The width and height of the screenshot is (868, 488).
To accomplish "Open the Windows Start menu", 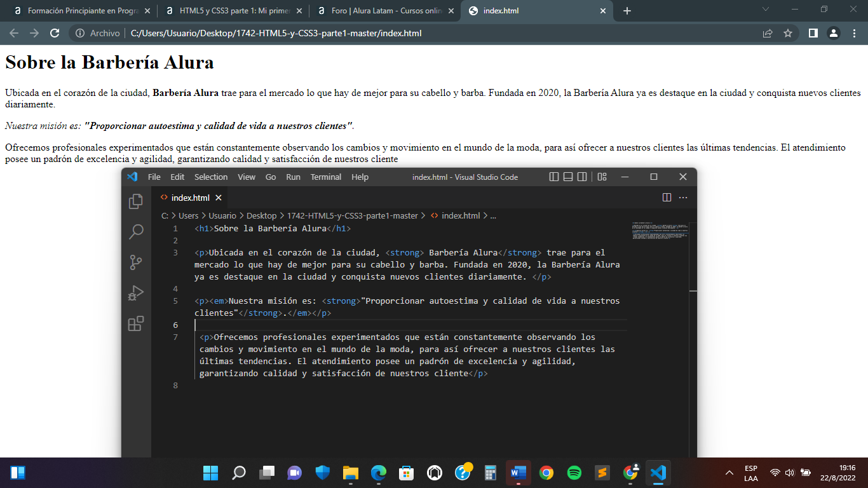I will tap(210, 473).
